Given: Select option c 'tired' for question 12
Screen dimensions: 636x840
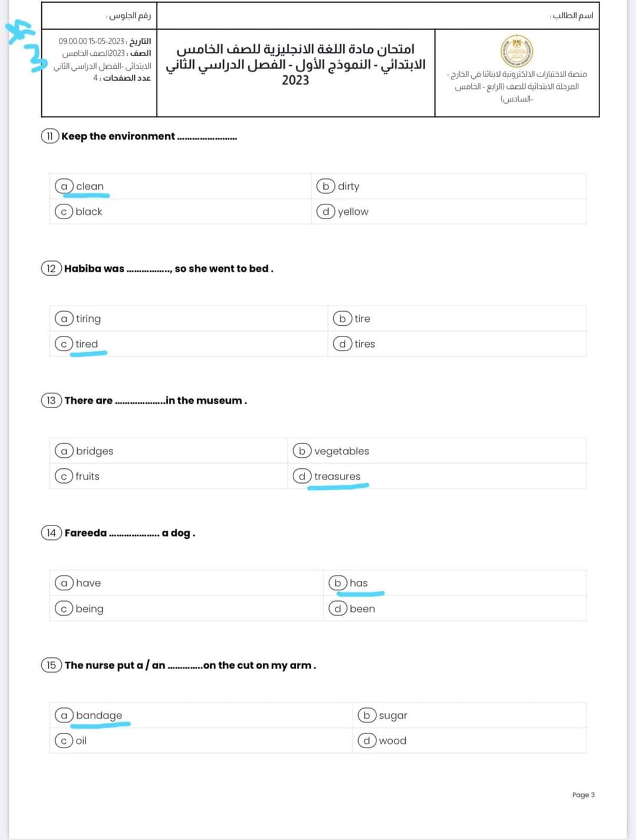Looking at the screenshot, I should 64,344.
